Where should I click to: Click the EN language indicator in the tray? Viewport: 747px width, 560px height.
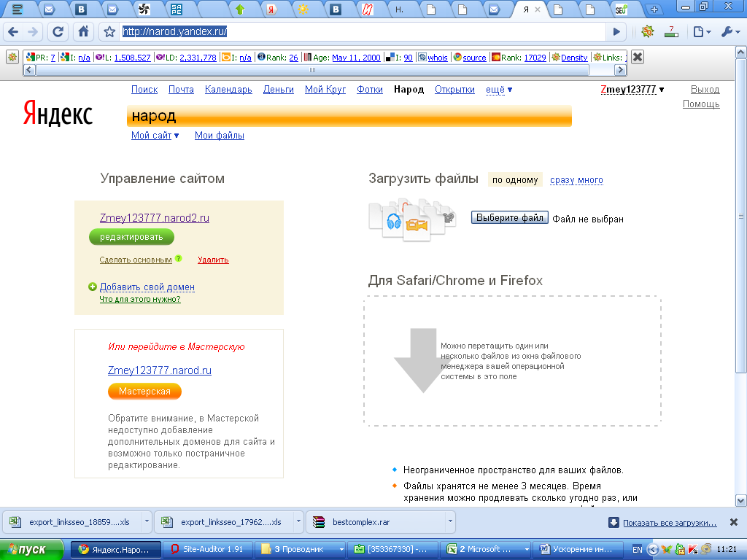(637, 550)
